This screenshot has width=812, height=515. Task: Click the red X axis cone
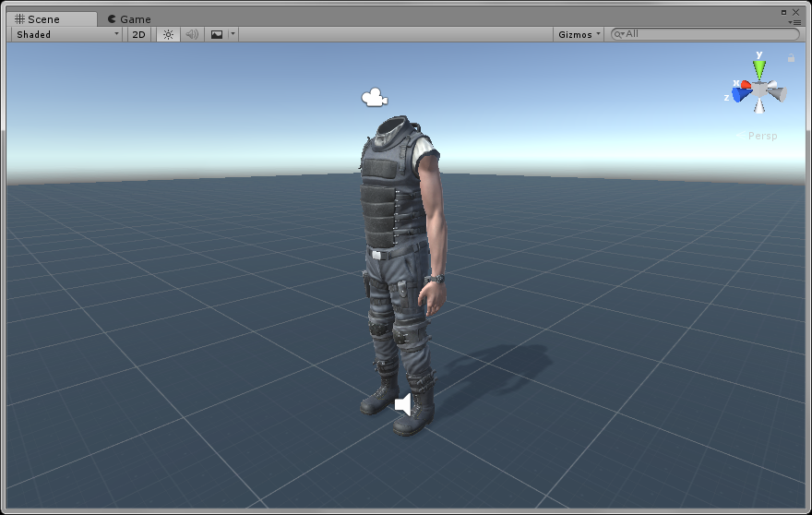tap(746, 85)
